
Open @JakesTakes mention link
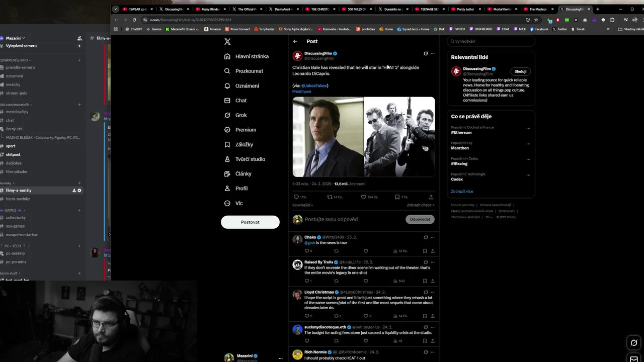314,85
